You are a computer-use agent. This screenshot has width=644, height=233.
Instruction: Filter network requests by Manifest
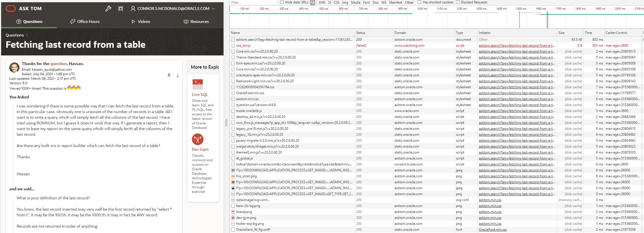click(396, 2)
